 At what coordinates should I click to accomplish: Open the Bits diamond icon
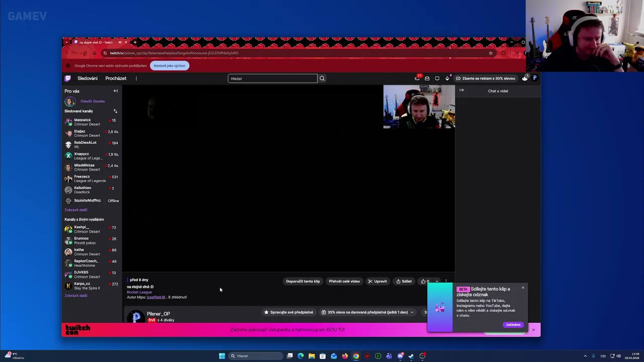(x=447, y=78)
